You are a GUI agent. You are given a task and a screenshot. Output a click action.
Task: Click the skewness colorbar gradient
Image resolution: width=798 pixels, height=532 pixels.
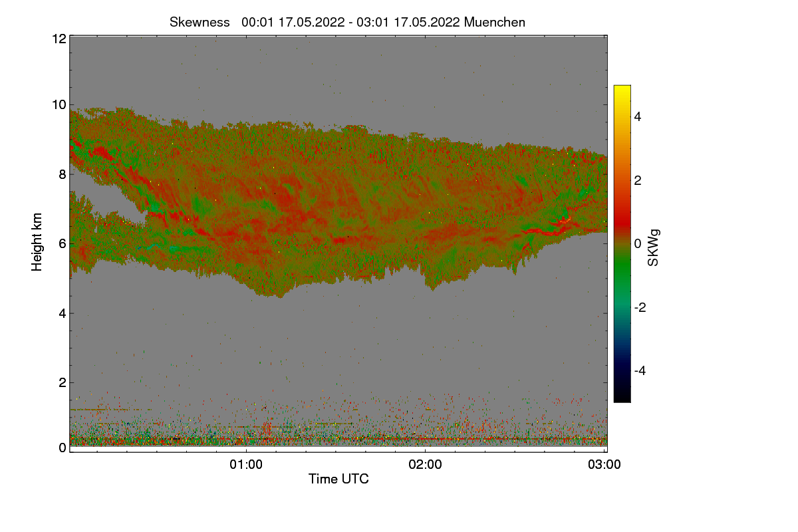(622, 243)
